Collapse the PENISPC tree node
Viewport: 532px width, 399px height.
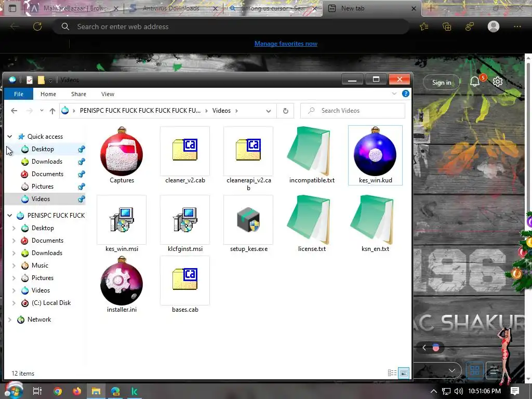[x=10, y=216]
